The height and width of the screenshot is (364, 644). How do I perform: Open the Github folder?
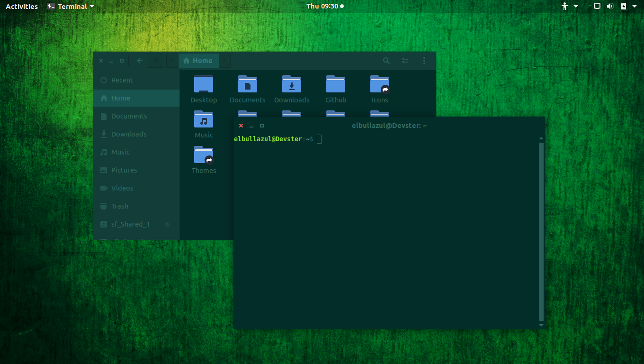[336, 84]
